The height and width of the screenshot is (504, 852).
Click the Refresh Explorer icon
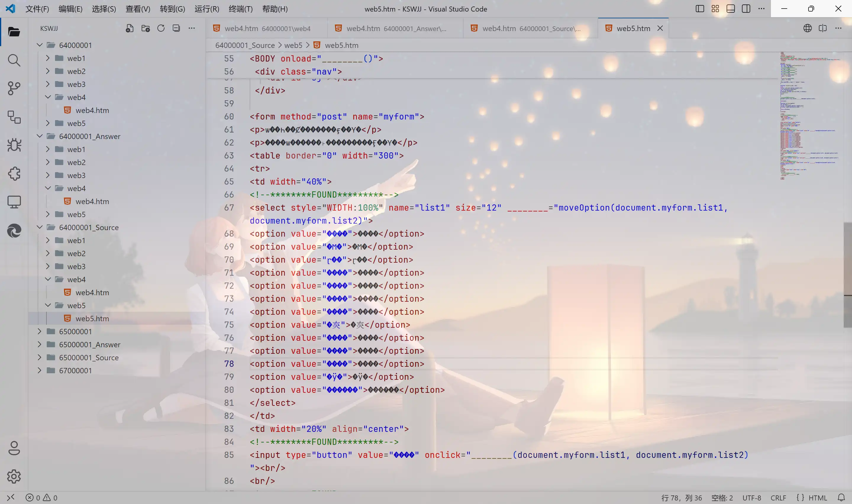pyautogui.click(x=161, y=28)
